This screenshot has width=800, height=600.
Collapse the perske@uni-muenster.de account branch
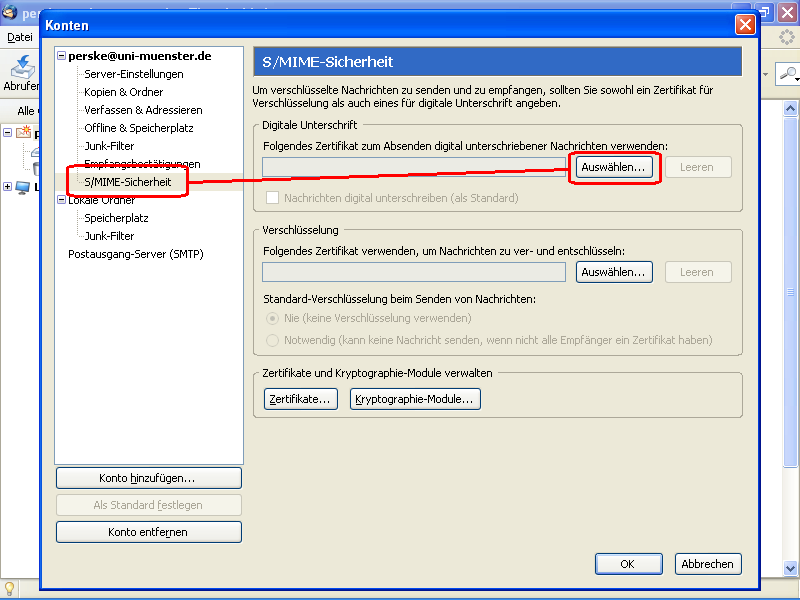pyautogui.click(x=60, y=56)
